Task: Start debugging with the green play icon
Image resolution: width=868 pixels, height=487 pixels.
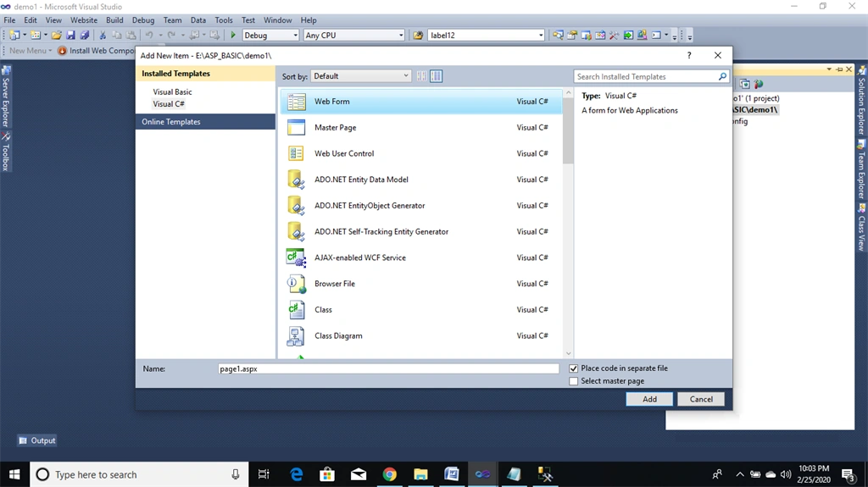Action: click(233, 35)
